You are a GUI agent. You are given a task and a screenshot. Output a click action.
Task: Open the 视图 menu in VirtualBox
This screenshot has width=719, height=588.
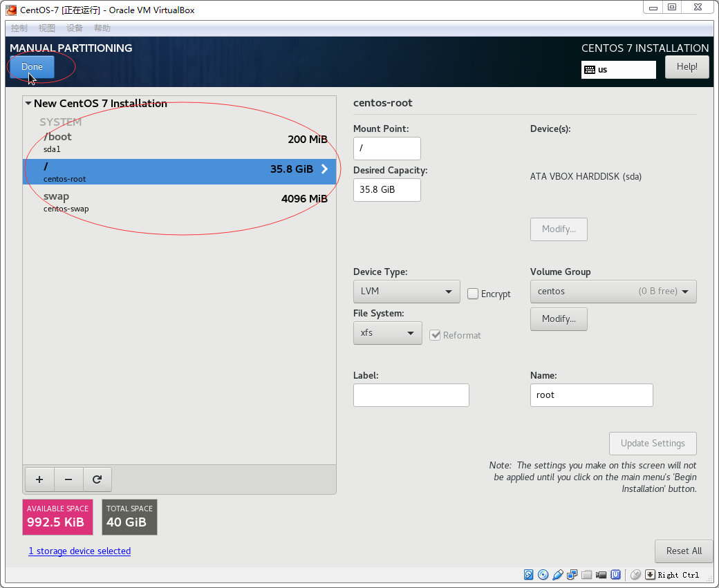pyautogui.click(x=47, y=28)
